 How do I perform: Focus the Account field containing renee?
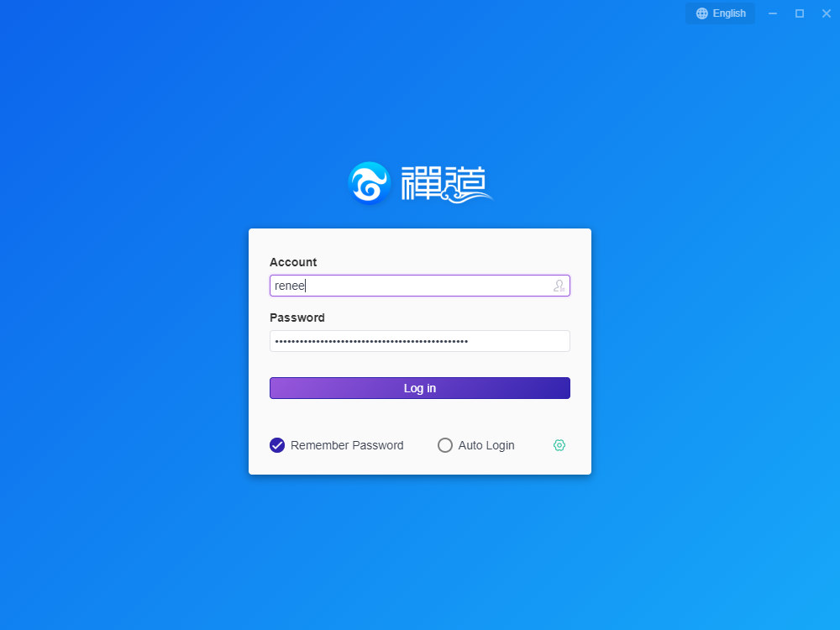click(x=412, y=286)
